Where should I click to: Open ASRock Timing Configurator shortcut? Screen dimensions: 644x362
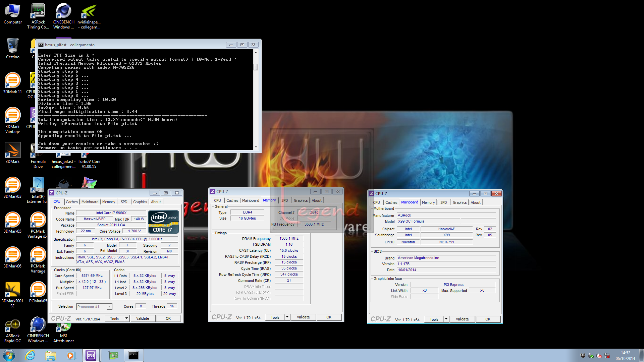(38, 16)
